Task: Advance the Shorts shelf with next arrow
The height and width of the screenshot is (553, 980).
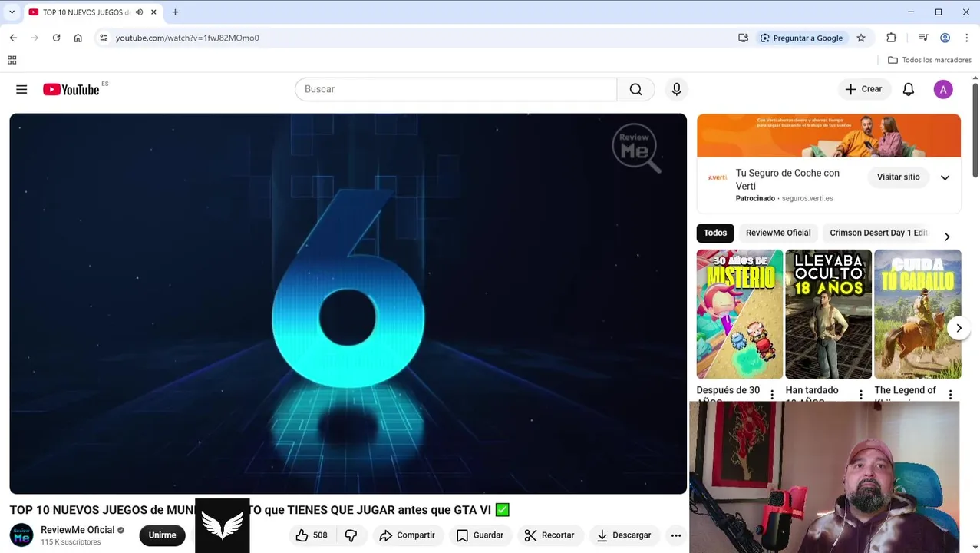Action: click(x=959, y=328)
